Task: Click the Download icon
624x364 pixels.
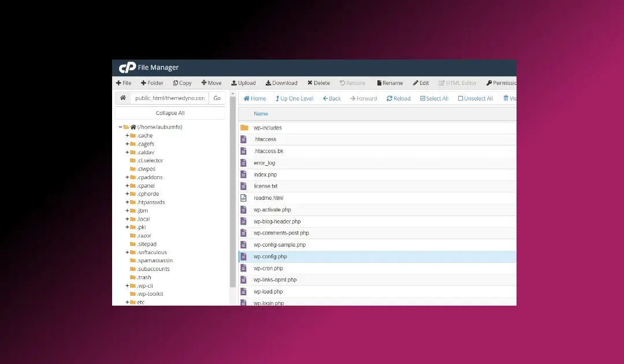Action: 281,83
